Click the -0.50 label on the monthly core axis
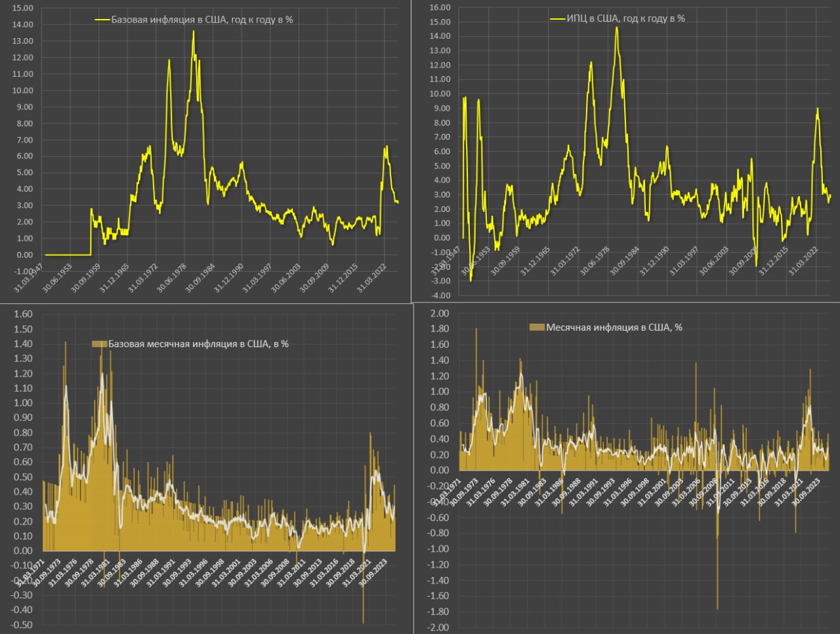The width and height of the screenshot is (840, 634). [x=23, y=625]
